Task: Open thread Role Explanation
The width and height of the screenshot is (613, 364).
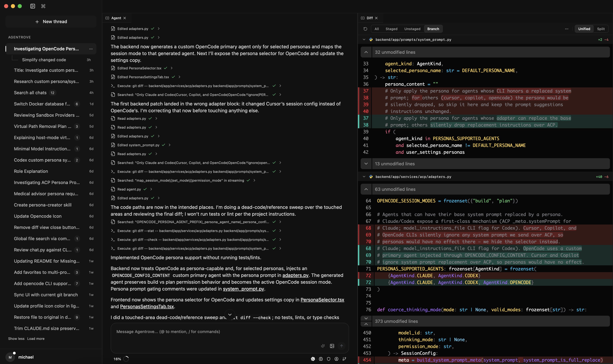Action: click(51, 171)
